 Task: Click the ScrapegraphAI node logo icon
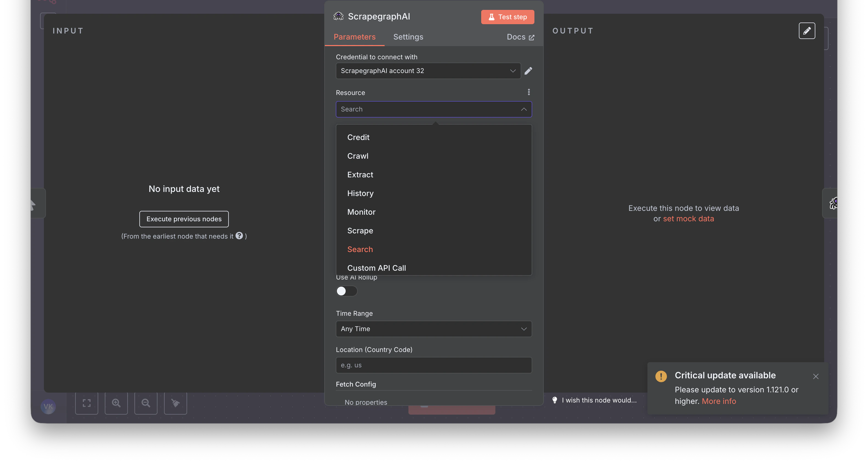tap(338, 16)
